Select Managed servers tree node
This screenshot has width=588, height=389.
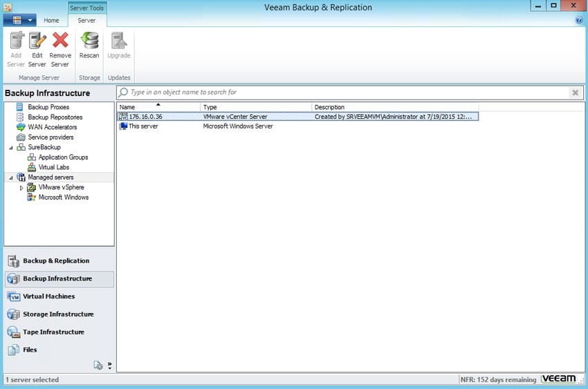tap(50, 178)
